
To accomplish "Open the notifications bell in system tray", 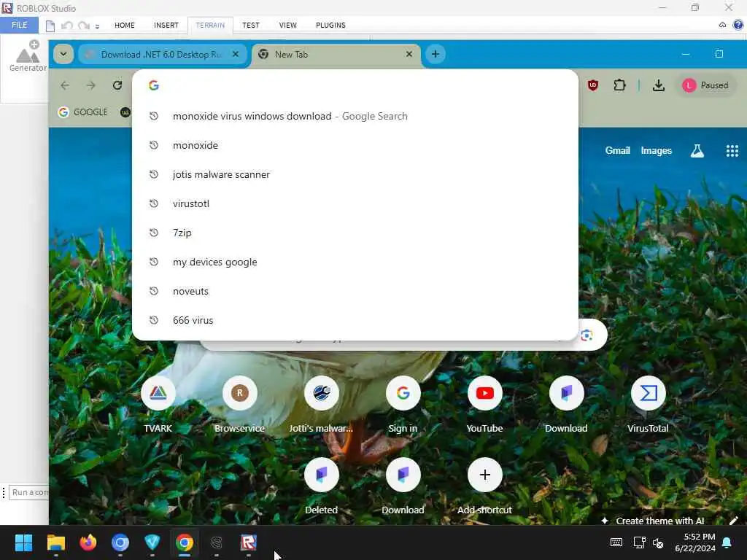I will point(727,542).
